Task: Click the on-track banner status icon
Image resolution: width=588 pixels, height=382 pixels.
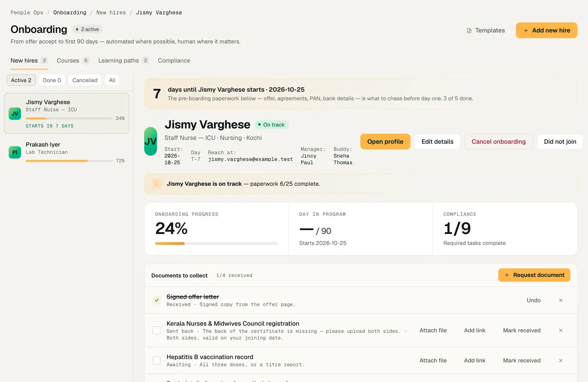Action: click(x=156, y=184)
